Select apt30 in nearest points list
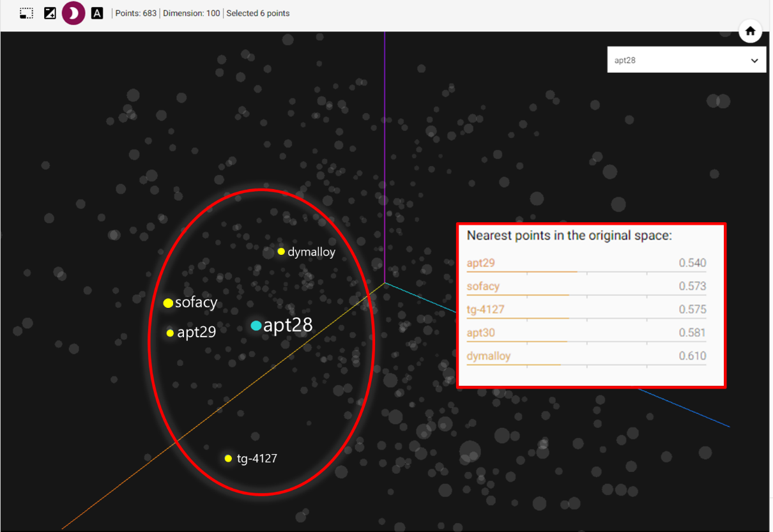The width and height of the screenshot is (773, 532). click(x=480, y=333)
